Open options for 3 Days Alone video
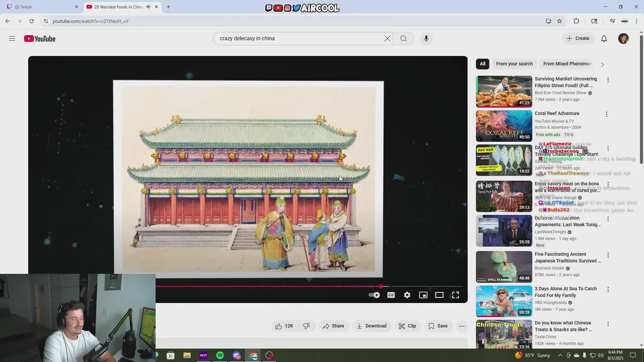The height and width of the screenshot is (362, 644). click(x=608, y=290)
